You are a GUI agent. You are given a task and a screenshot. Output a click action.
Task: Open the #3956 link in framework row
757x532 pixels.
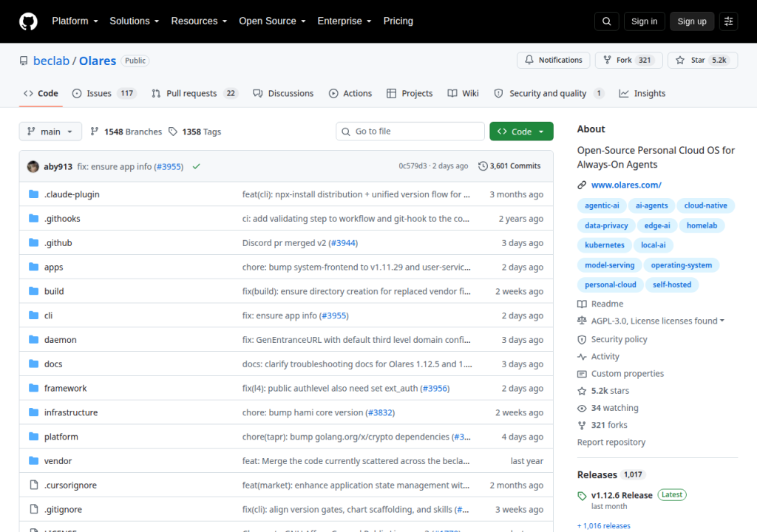435,388
